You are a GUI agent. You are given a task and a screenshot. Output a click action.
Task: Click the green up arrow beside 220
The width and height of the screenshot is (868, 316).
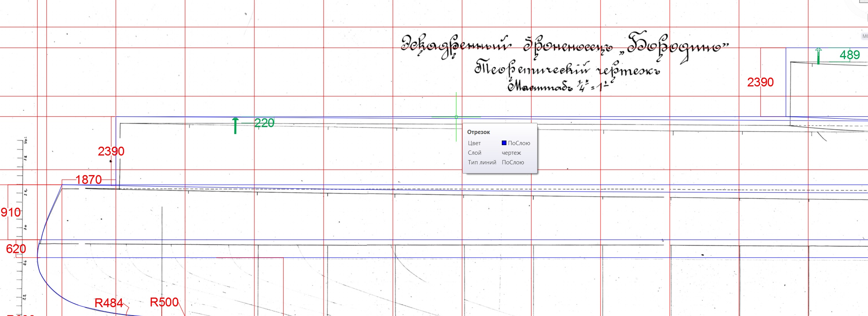click(236, 126)
